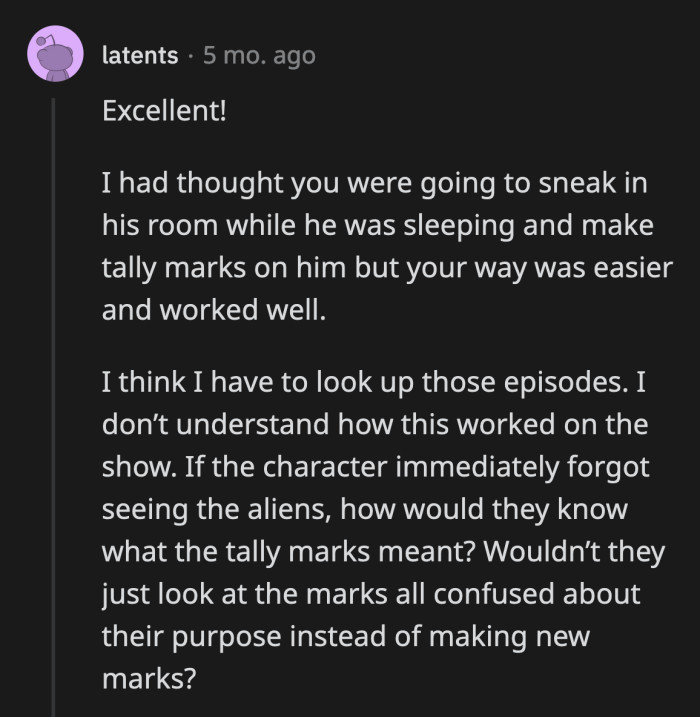This screenshot has height=717, width=700.
Task: Click the line starting "I had thought you"
Action: tap(376, 183)
